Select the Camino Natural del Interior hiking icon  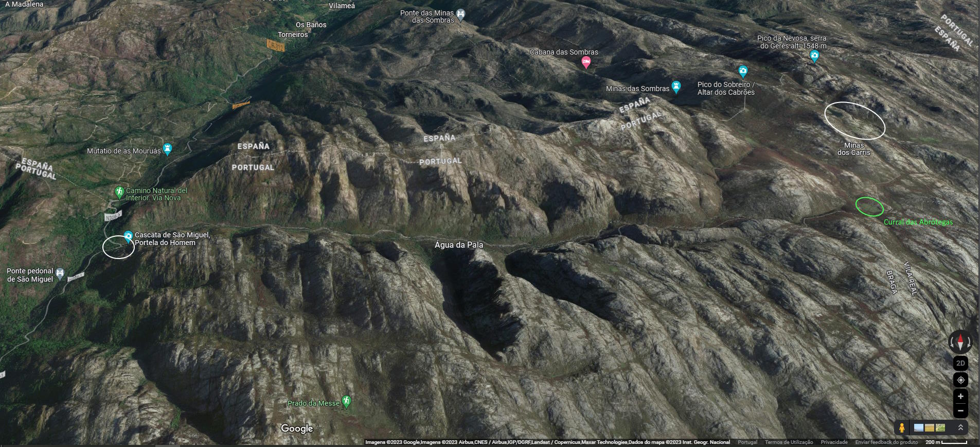coord(119,193)
